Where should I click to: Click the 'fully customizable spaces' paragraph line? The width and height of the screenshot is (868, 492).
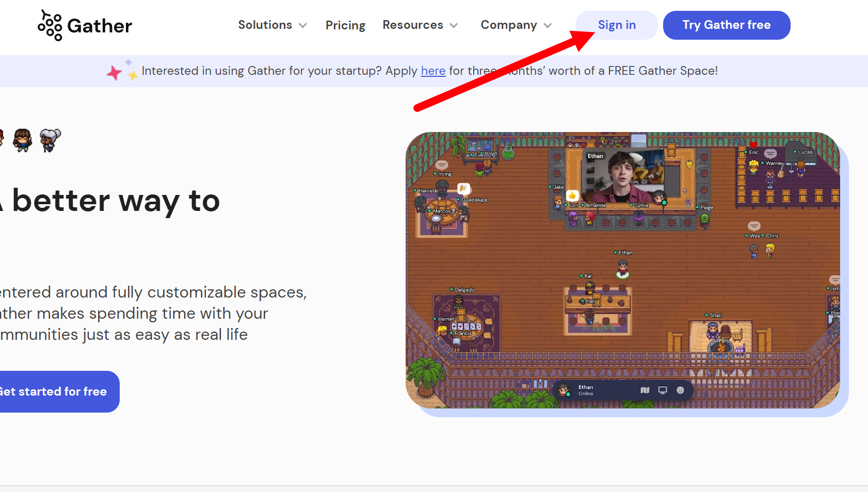pos(153,292)
